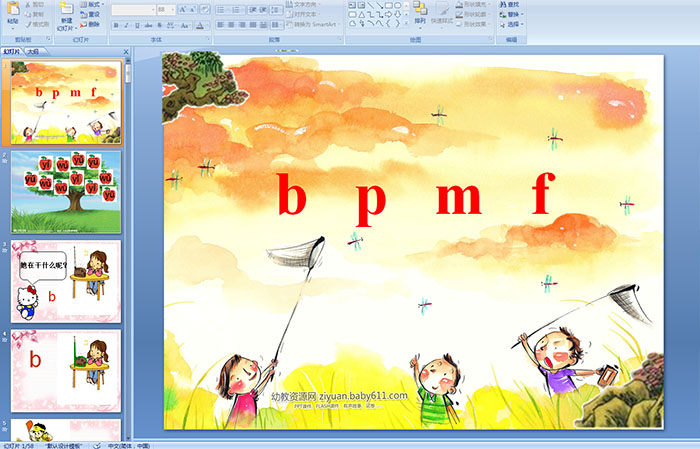Click Shape Fill (形状填充) button
Viewport: 700px width, 449px height.
473,4
